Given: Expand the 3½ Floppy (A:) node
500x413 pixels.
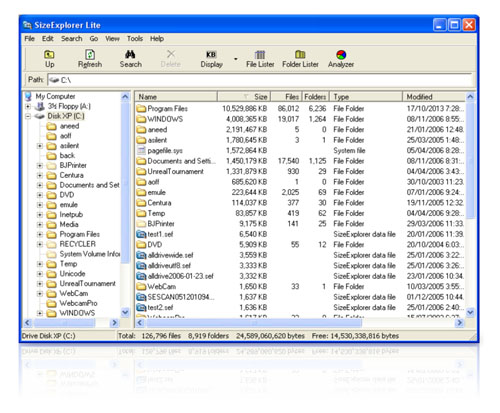Looking at the screenshot, I should click(28, 107).
